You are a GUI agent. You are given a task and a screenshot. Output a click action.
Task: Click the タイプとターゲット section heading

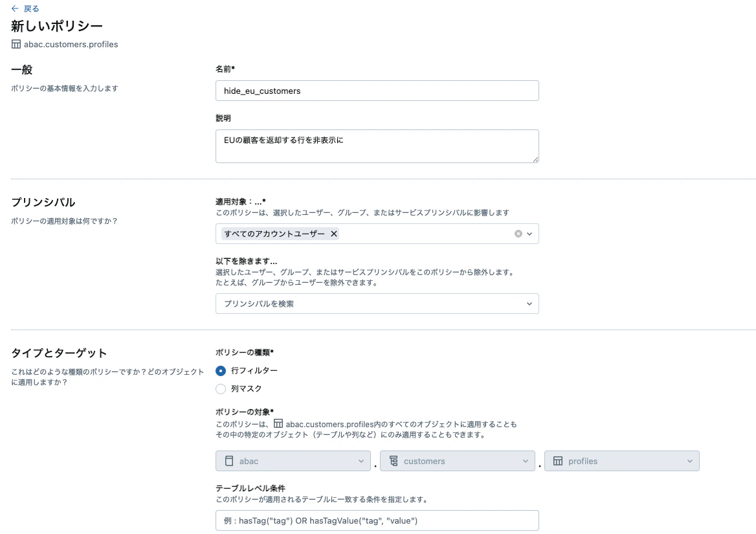(59, 353)
